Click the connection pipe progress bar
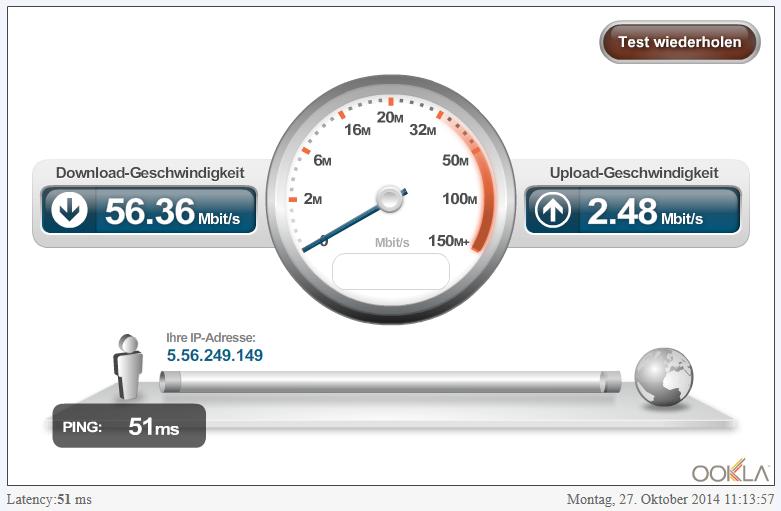The width and height of the screenshot is (781, 511). [x=390, y=382]
